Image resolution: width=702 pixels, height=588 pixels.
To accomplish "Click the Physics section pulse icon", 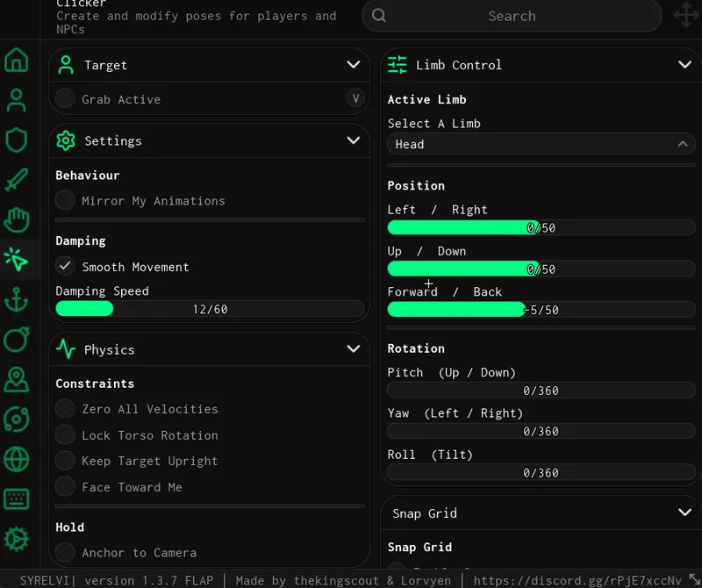I will pyautogui.click(x=66, y=349).
